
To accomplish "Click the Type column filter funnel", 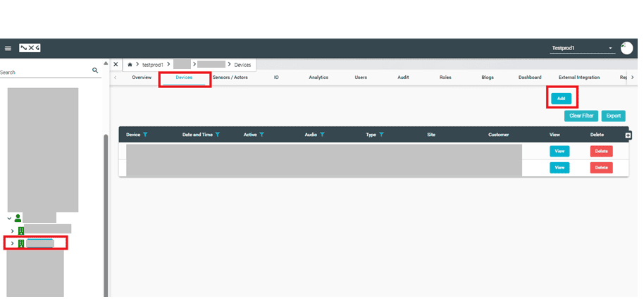I will 381,134.
